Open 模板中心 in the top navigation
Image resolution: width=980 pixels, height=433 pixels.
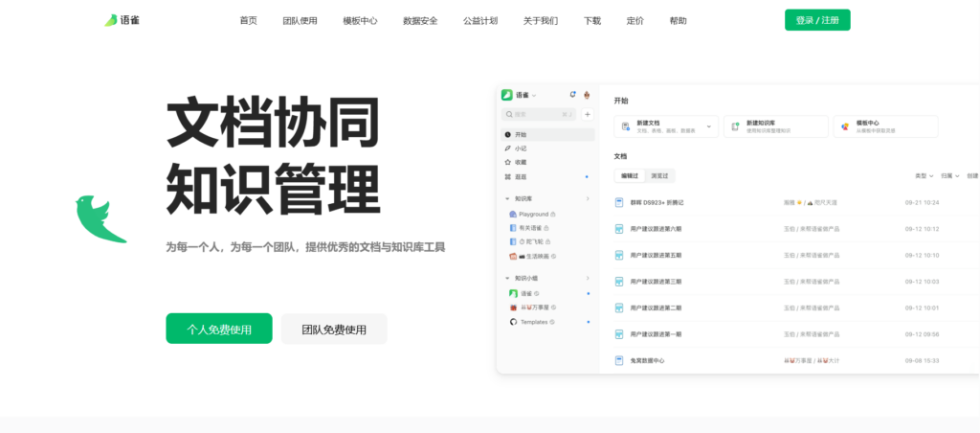coord(360,21)
